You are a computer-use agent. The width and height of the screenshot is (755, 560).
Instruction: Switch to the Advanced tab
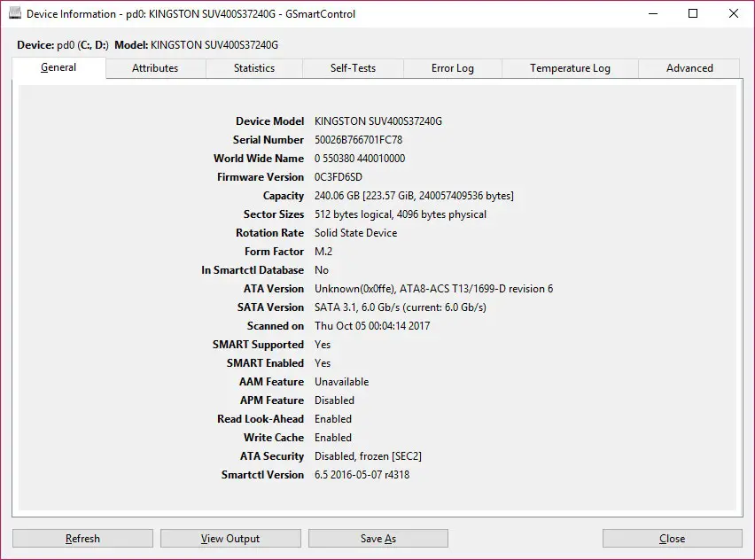click(689, 68)
